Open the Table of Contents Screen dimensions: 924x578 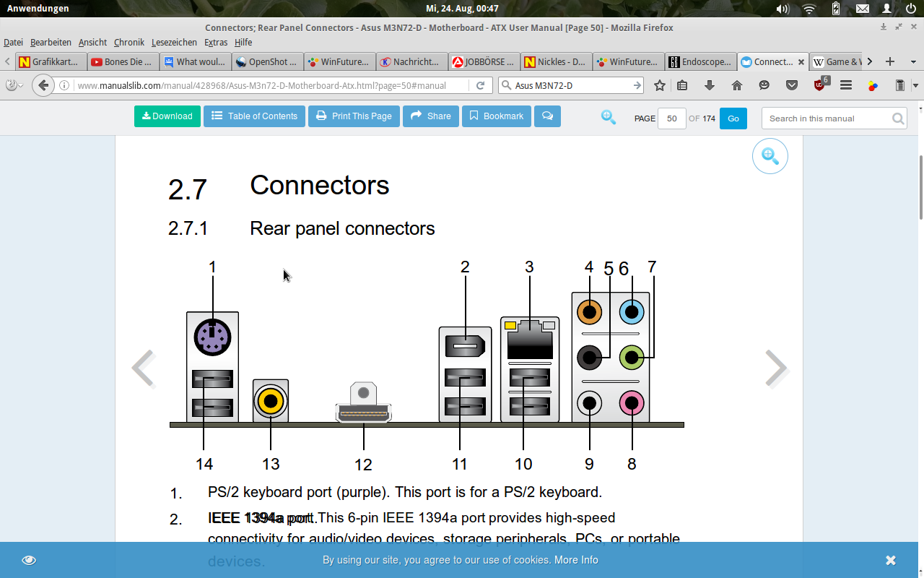click(254, 116)
